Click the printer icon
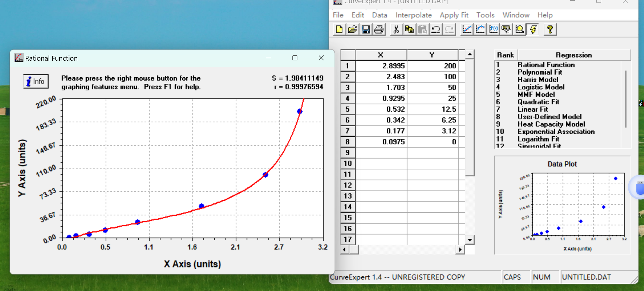Viewport: 644px width, 291px height. pos(379,29)
